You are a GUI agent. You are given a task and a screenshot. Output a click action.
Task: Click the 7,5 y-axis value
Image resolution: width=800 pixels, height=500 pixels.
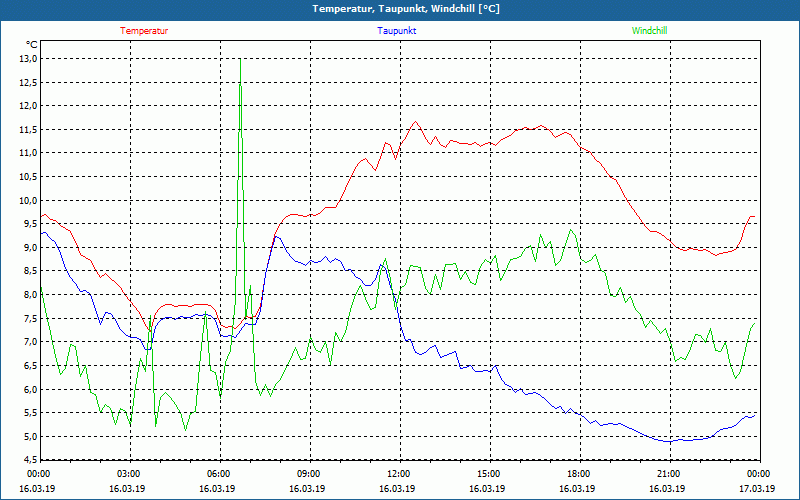pos(30,318)
